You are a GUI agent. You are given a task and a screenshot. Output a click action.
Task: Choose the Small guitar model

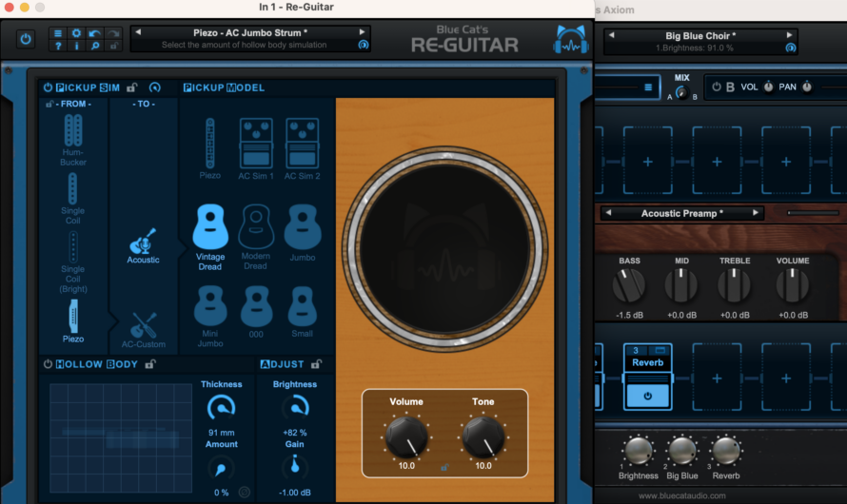click(x=302, y=312)
